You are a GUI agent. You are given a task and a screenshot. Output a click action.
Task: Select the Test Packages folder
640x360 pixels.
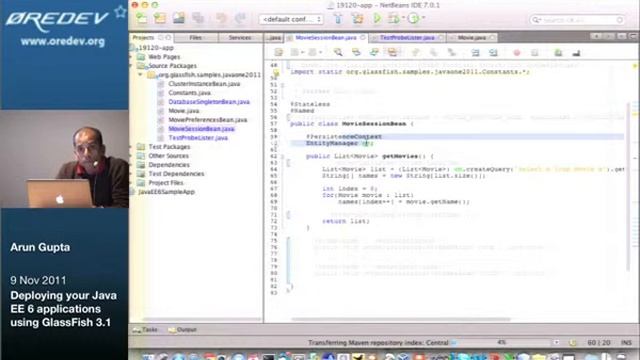(x=169, y=147)
